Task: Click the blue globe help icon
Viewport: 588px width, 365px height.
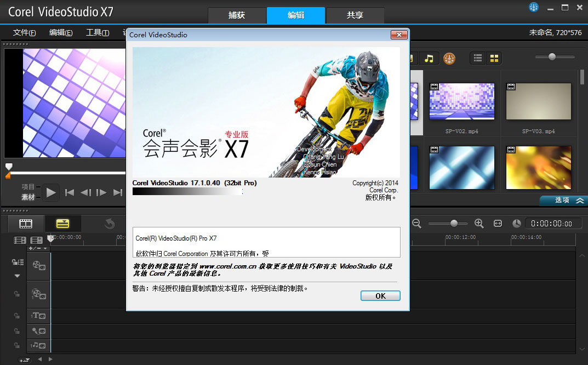Action: click(534, 7)
